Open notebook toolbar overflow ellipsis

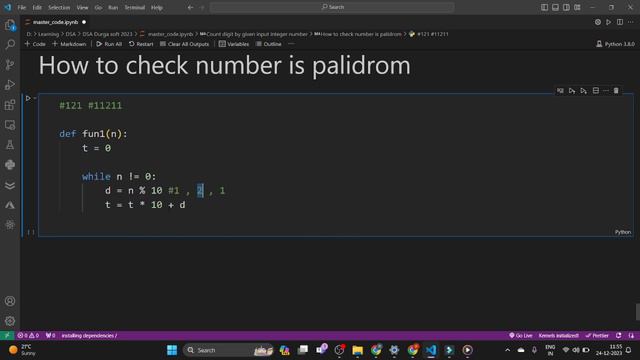click(291, 44)
